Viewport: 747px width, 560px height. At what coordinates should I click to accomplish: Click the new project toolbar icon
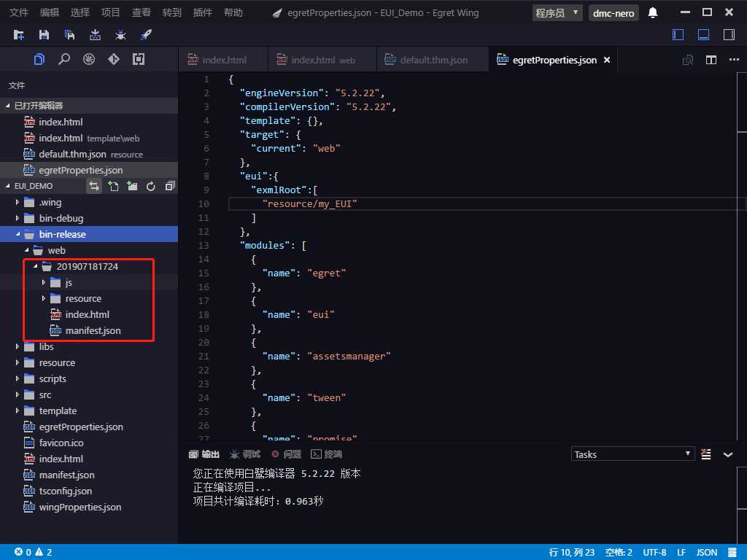[x=18, y=35]
